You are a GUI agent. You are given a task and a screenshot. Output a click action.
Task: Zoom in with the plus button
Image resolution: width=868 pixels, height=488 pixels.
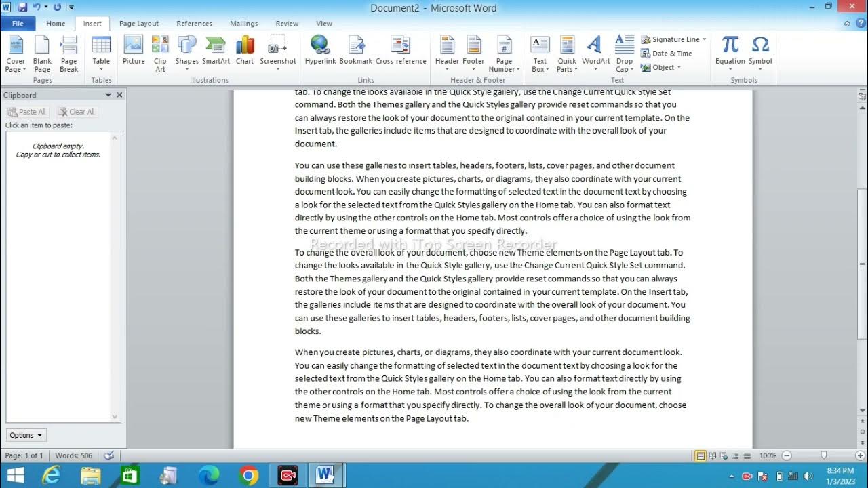click(x=861, y=455)
